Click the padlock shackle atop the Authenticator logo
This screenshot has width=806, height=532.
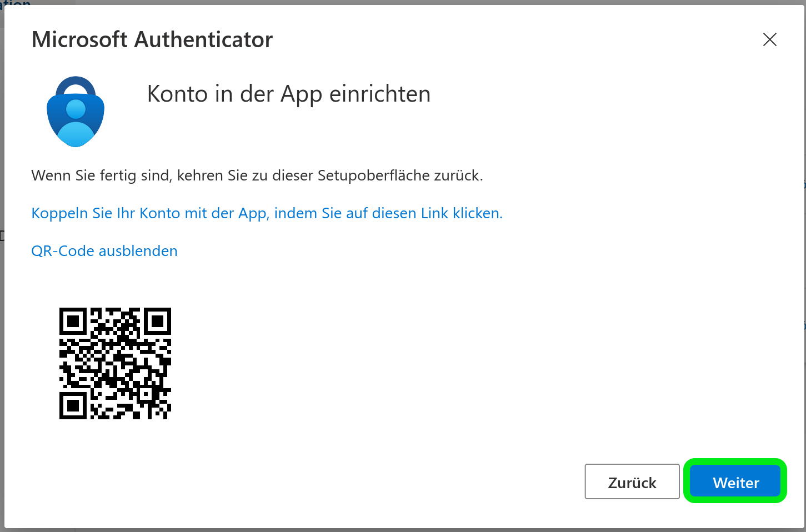pos(76,83)
